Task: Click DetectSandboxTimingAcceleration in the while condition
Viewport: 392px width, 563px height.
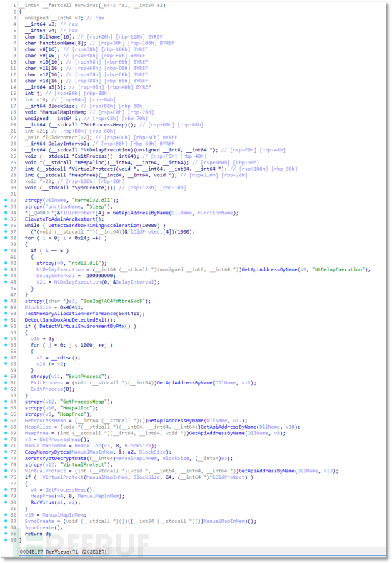Action: click(x=93, y=226)
